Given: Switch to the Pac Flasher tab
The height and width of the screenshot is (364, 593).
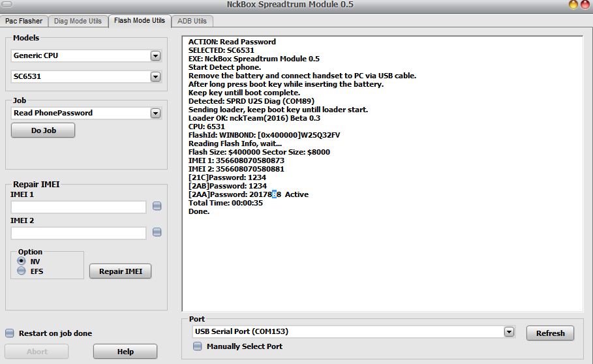Looking at the screenshot, I should pyautogui.click(x=24, y=21).
